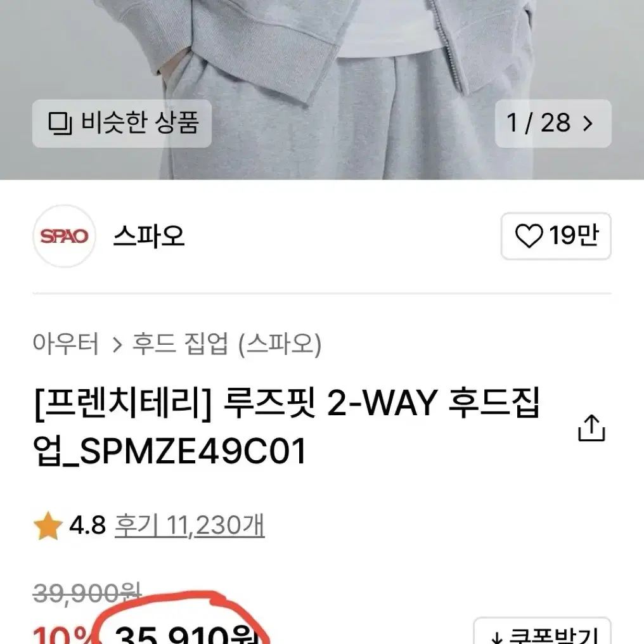Tap the similar products stacked-squares icon

point(60,123)
